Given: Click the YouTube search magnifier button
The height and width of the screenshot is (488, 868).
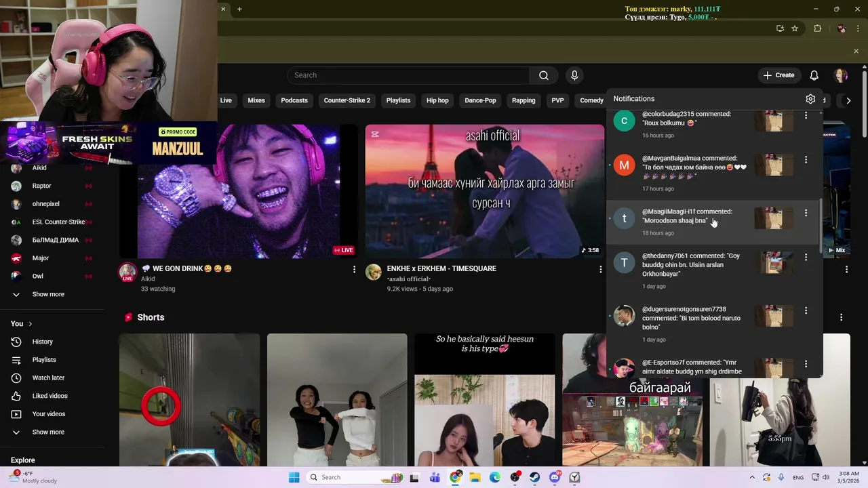Looking at the screenshot, I should 544,75.
